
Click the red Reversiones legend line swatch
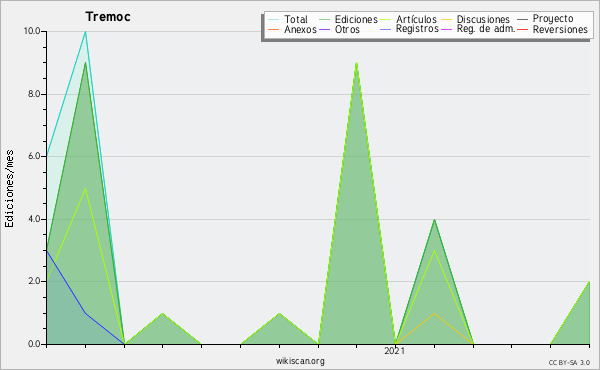[x=522, y=29]
